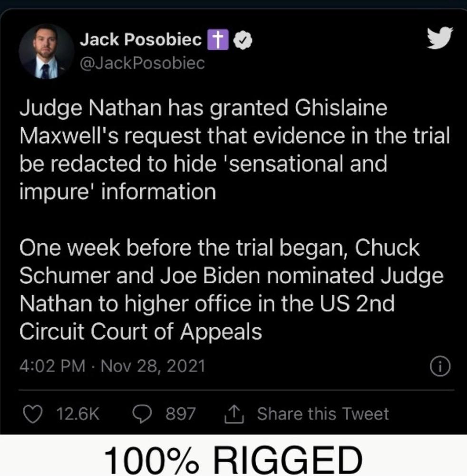467x476 pixels.
Task: Click Jack Posobiec's profile avatar
Action: 46,51
